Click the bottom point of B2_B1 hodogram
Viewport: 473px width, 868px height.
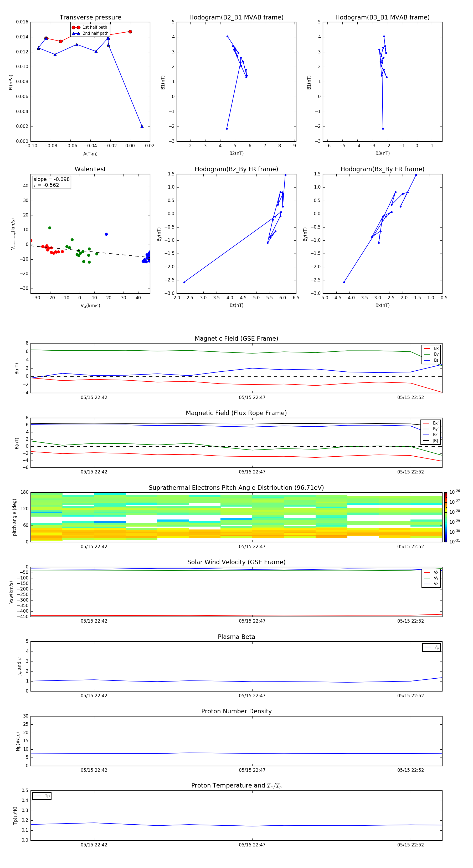pyautogui.click(x=227, y=129)
